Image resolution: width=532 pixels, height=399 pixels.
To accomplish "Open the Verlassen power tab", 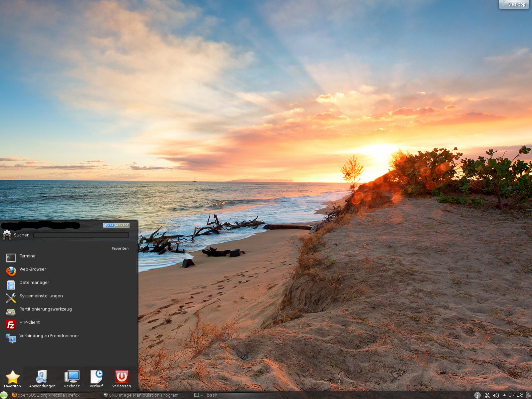I will (121, 379).
